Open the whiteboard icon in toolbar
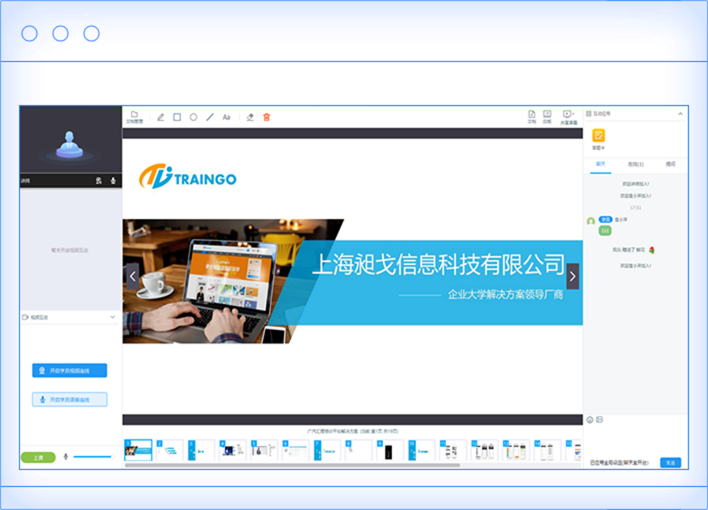 pyautogui.click(x=547, y=117)
